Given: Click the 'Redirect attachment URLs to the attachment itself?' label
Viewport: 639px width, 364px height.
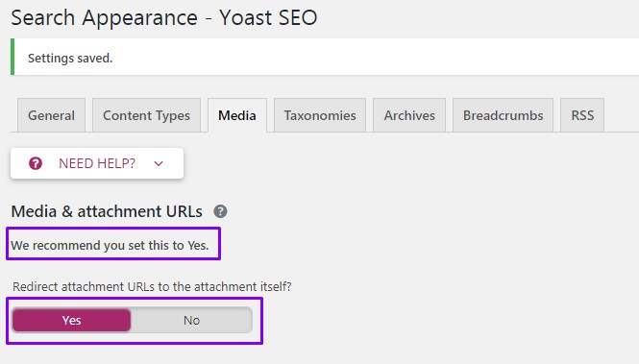Looking at the screenshot, I should point(152,286).
